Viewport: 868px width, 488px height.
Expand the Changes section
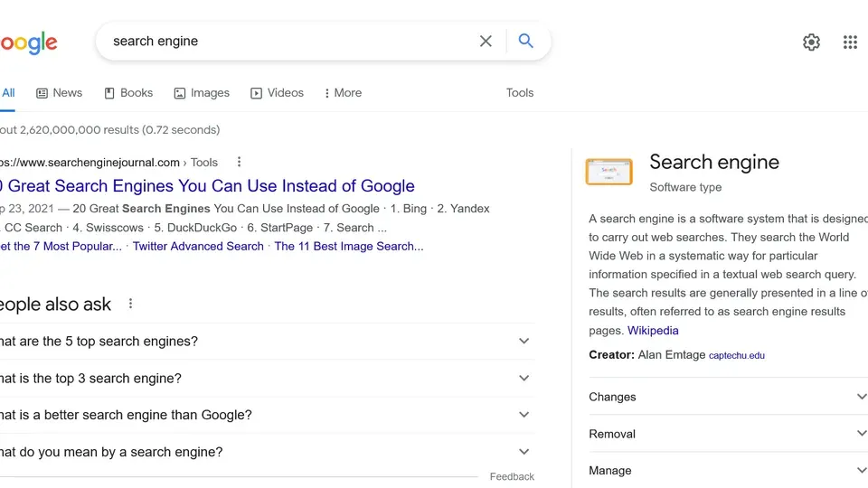tap(727, 397)
